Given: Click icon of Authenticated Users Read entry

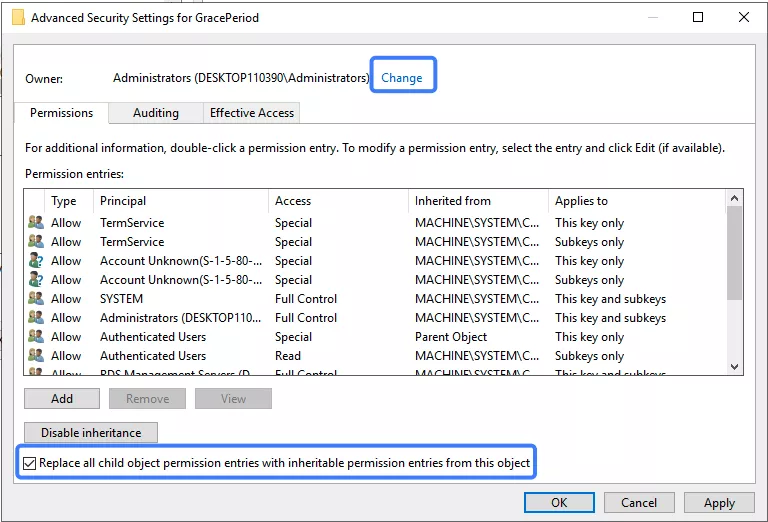Looking at the screenshot, I should 36,356.
